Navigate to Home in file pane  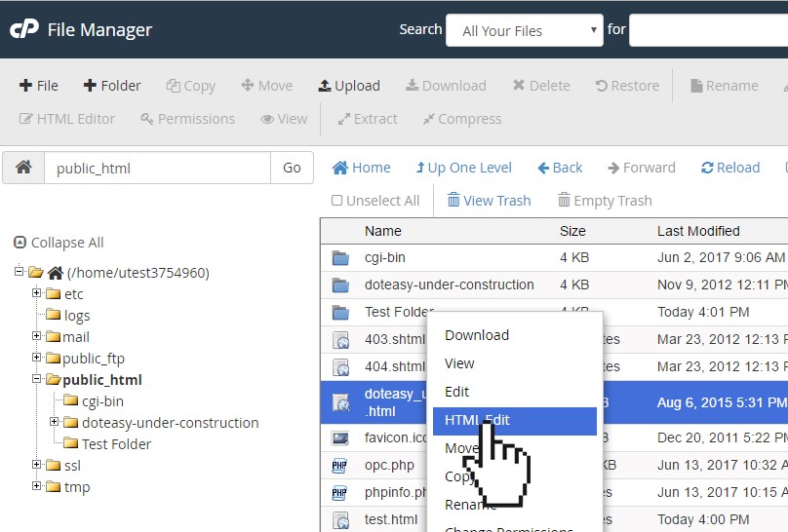click(362, 168)
